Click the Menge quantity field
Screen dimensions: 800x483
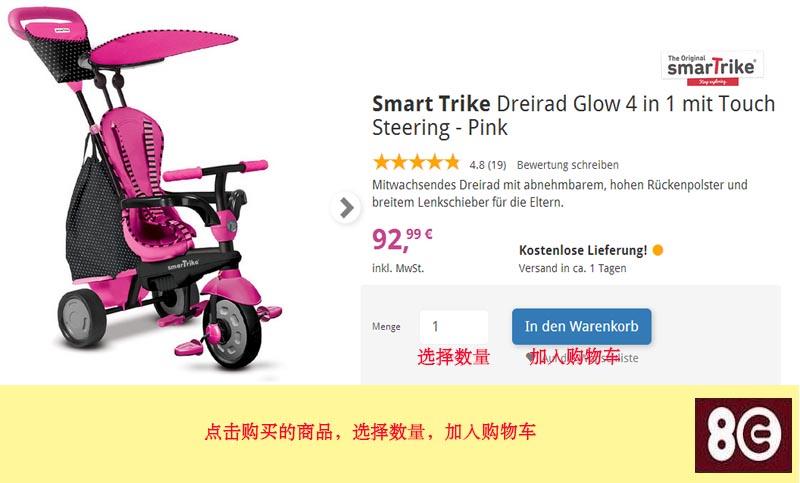pos(454,326)
